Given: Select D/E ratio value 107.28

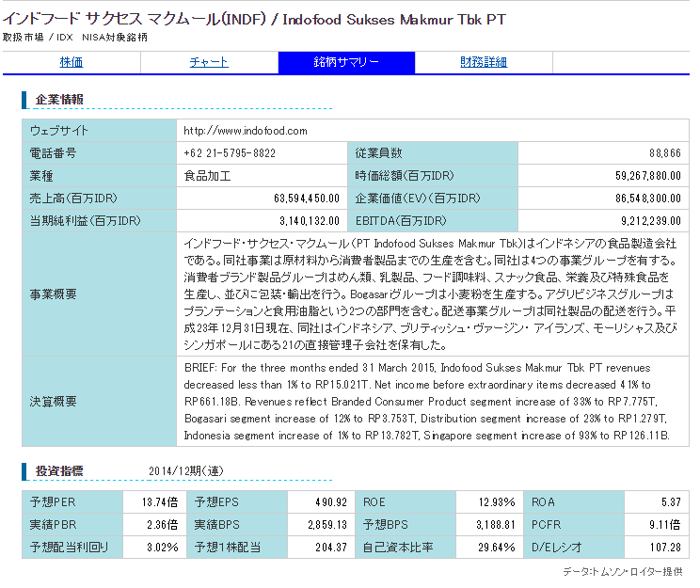Looking at the screenshot, I should coord(665,548).
